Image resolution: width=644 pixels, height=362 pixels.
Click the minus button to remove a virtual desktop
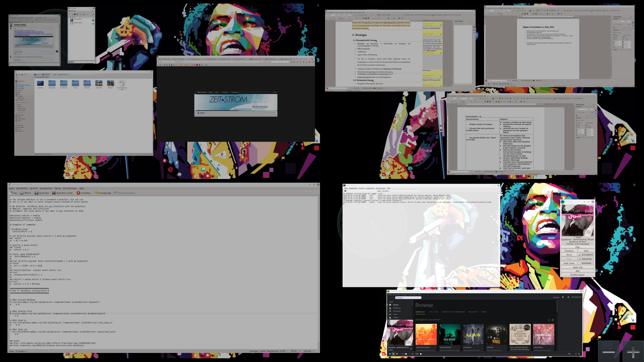(608, 351)
